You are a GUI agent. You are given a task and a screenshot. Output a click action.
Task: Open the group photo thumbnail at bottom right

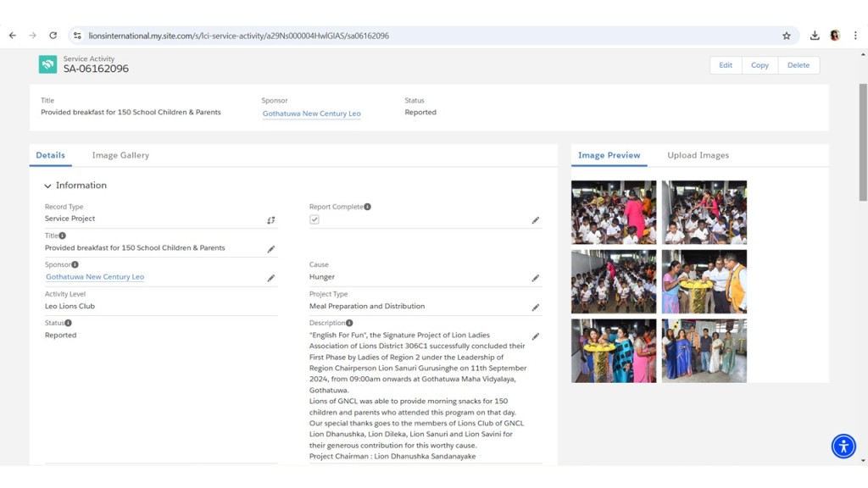(x=704, y=351)
